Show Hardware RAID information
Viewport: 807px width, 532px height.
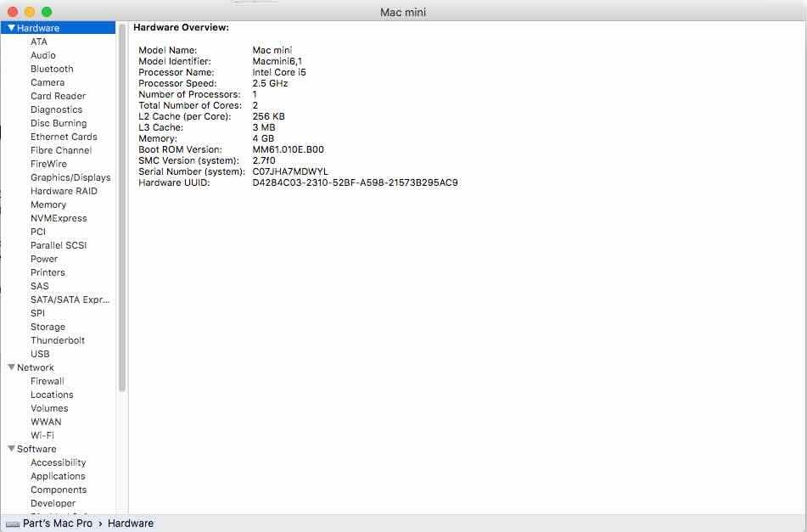(x=64, y=191)
